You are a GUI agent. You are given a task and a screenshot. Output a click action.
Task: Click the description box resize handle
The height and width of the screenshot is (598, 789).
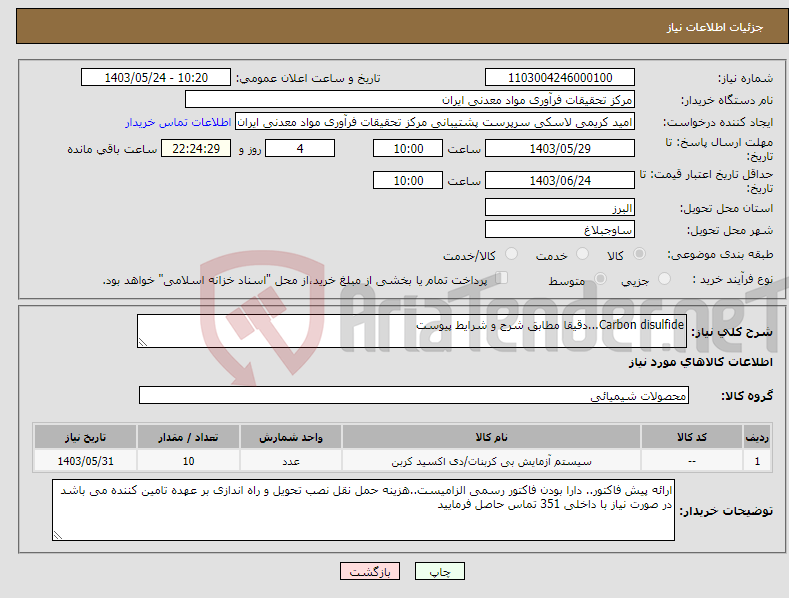(142, 342)
